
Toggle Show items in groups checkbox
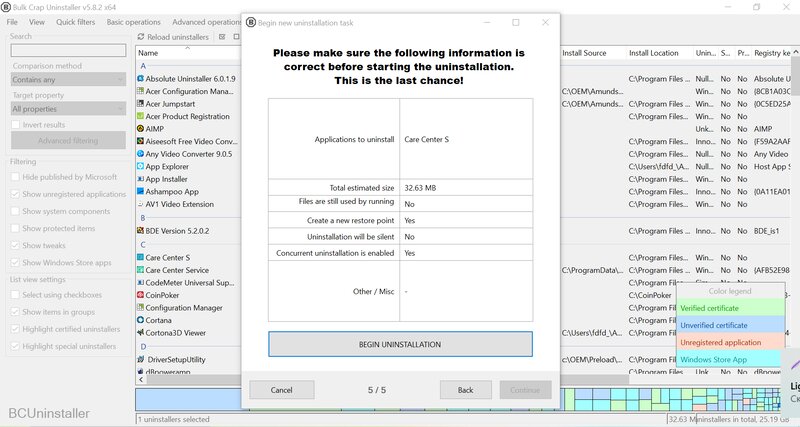coord(15,312)
